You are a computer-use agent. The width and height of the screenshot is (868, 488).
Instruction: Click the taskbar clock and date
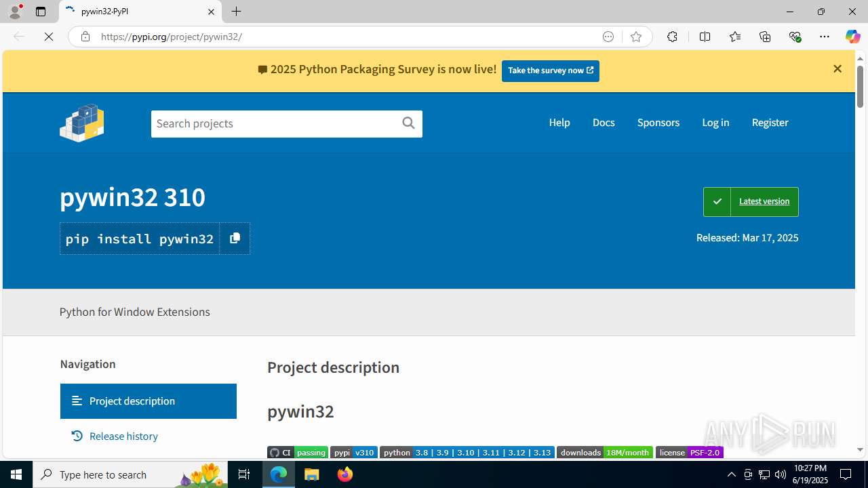pyautogui.click(x=810, y=474)
